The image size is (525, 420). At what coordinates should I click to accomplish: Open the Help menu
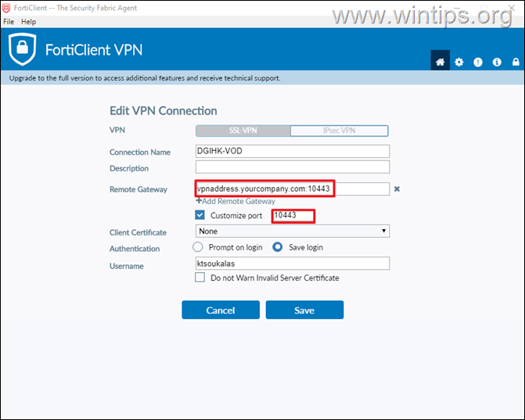29,22
